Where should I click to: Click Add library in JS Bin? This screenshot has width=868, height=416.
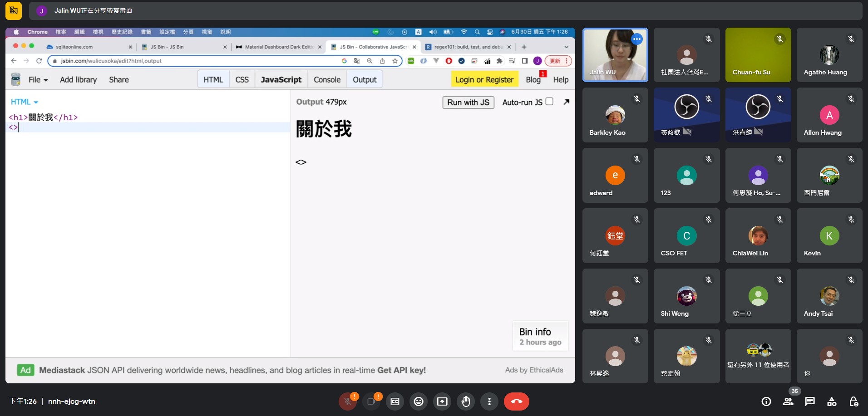(x=79, y=80)
